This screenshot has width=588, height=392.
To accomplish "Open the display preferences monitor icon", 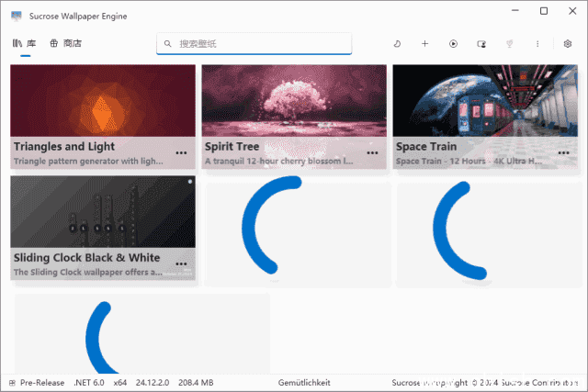I will pyautogui.click(x=481, y=43).
